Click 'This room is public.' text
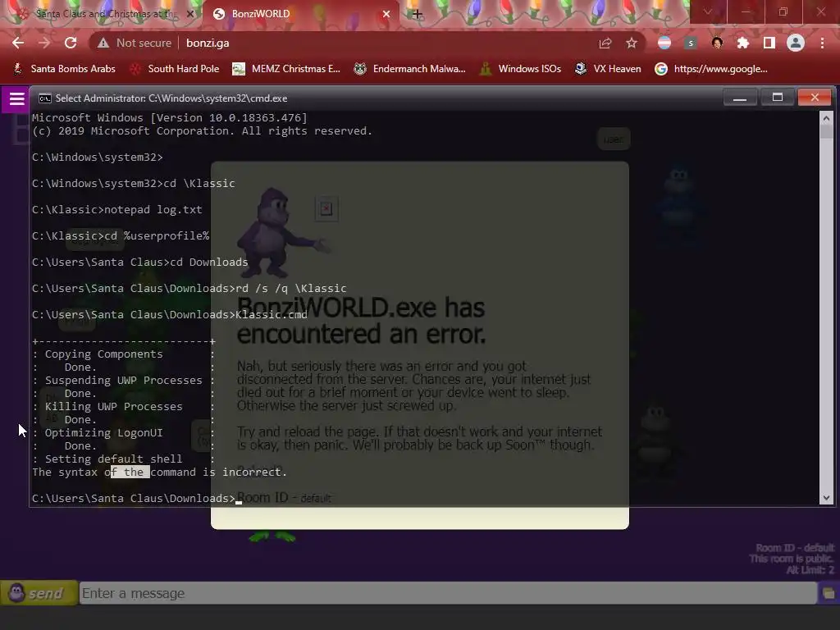This screenshot has height=630, width=840. coord(792,559)
